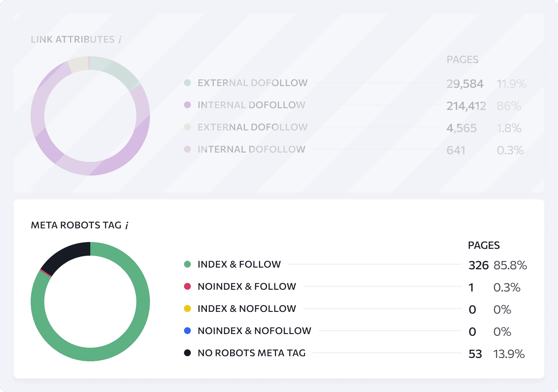Image resolution: width=558 pixels, height=392 pixels.
Task: Click the yellow Index & Nofollow legend dot
Action: (187, 308)
